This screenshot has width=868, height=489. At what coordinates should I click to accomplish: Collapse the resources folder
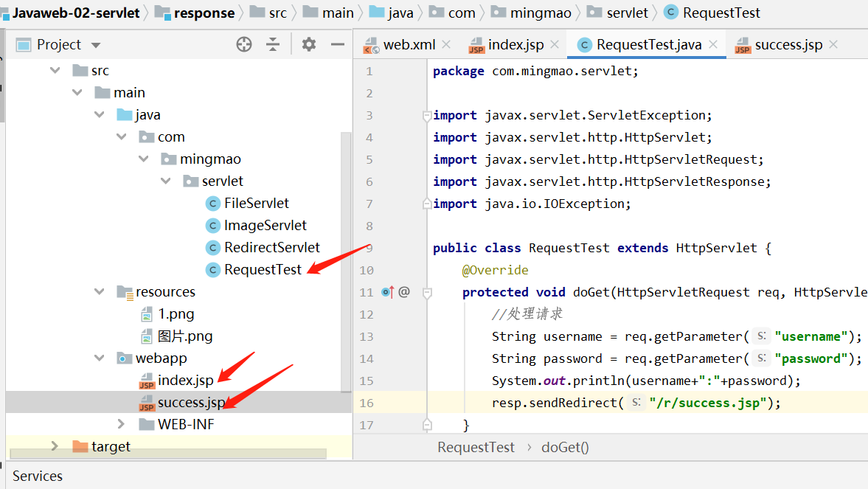pyautogui.click(x=100, y=292)
